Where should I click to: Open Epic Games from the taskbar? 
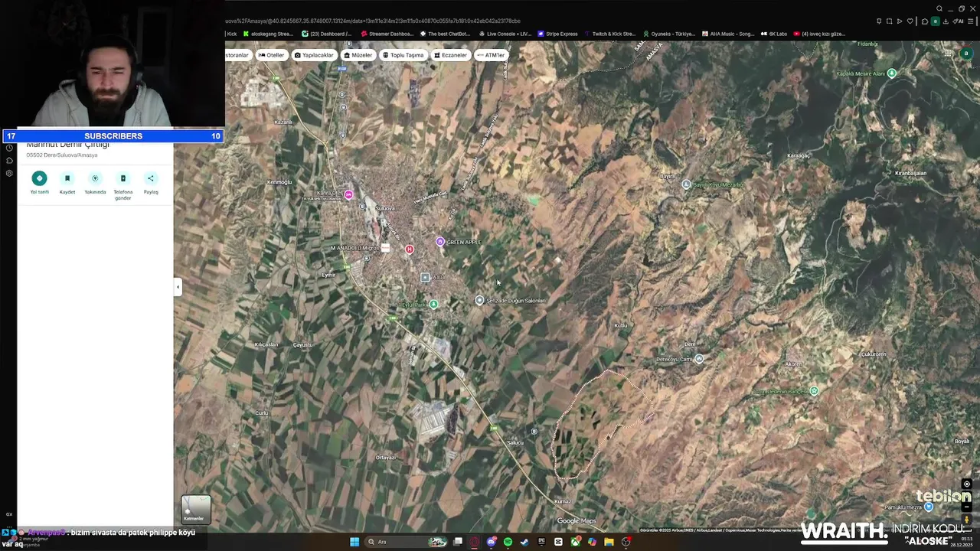coord(541,542)
